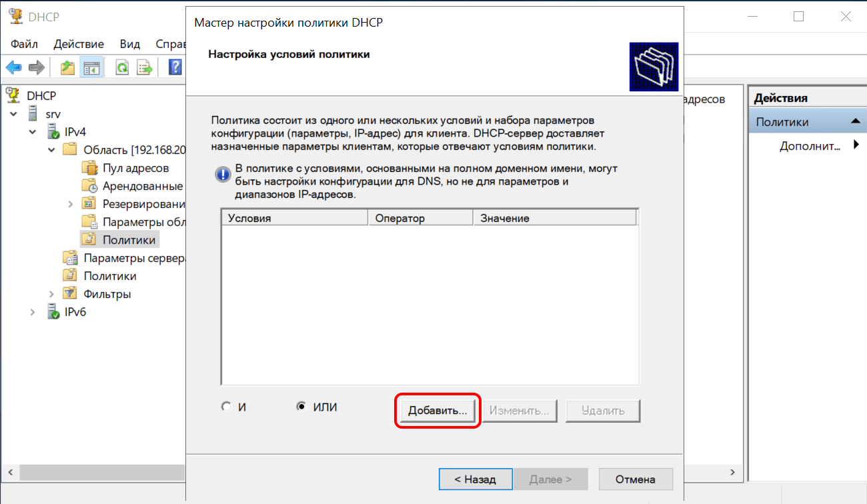This screenshot has height=504, width=867.
Task: Click the Назад button in wizard
Action: pyautogui.click(x=475, y=479)
